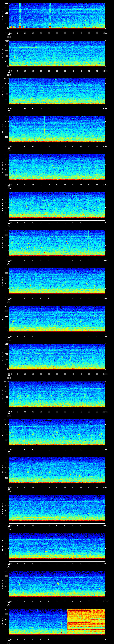Click the '14:48:00' start time label
Viewport: 114px width, 644px height.
[x=9, y=184]
